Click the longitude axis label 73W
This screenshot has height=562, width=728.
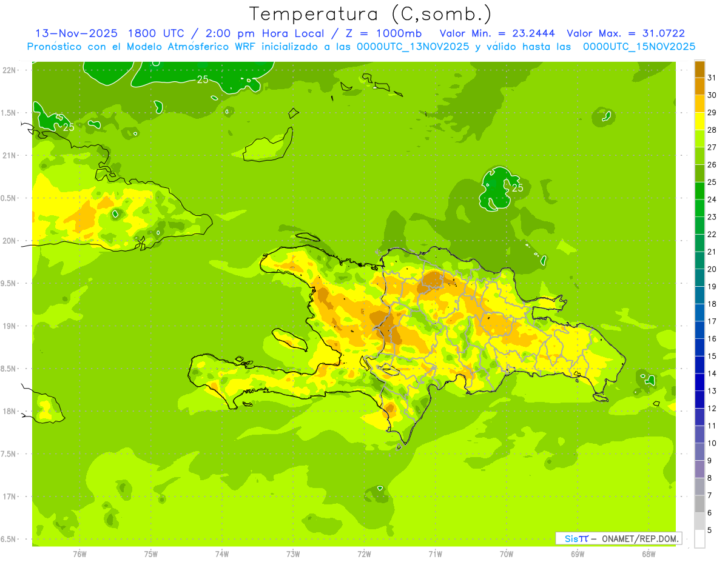pyautogui.click(x=293, y=554)
